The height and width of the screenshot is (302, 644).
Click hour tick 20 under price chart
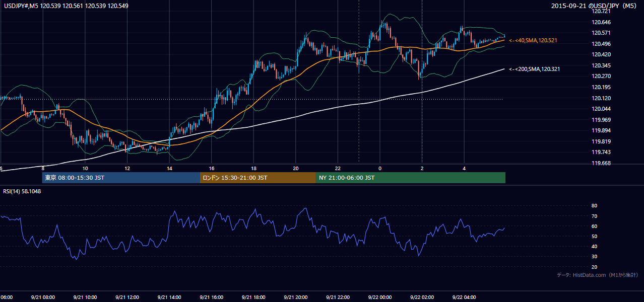(x=296, y=168)
